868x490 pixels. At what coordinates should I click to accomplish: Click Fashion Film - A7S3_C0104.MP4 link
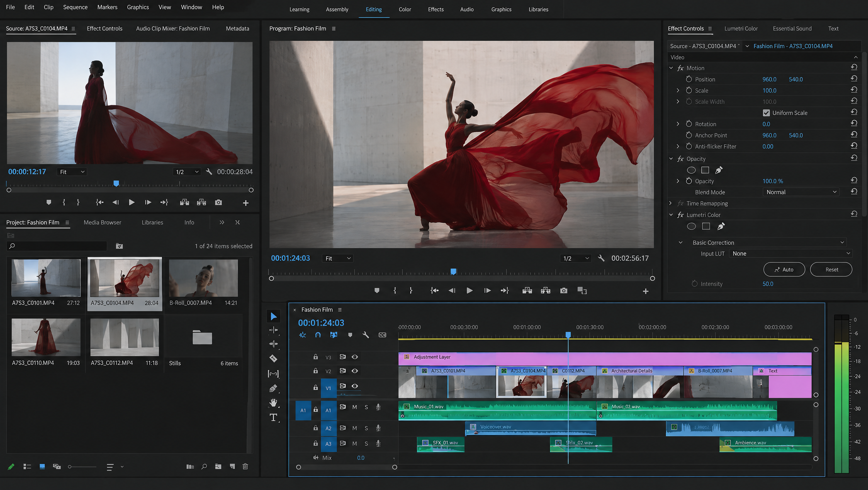(x=792, y=46)
